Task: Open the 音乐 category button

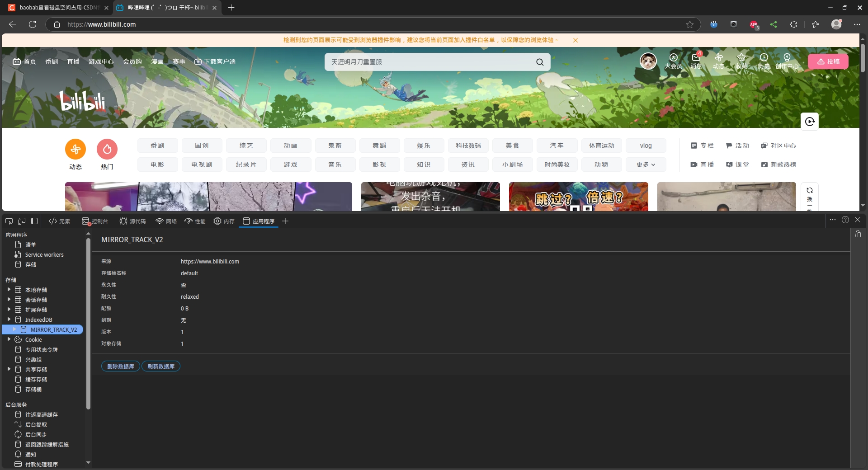Action: (x=335, y=164)
